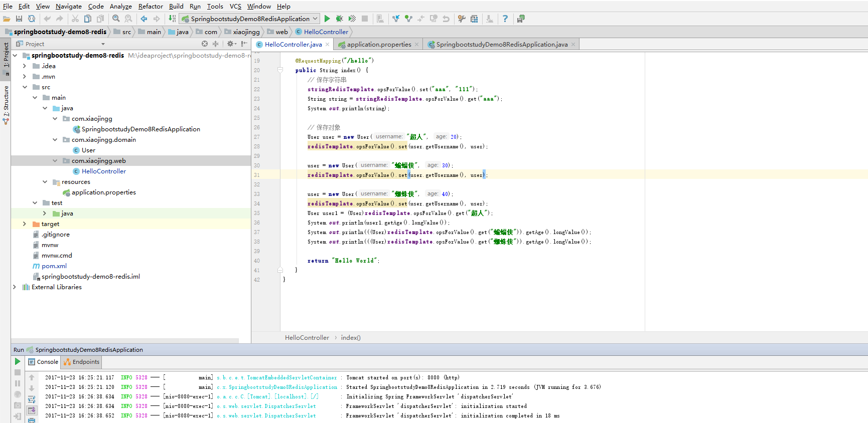The width and height of the screenshot is (868, 423).
Task: Expand the .idea folder
Action: (25, 66)
